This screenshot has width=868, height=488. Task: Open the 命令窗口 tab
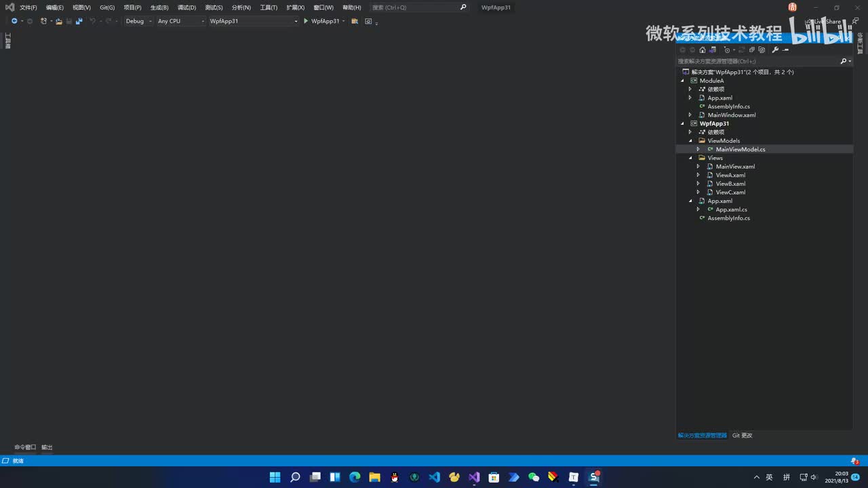(25, 447)
